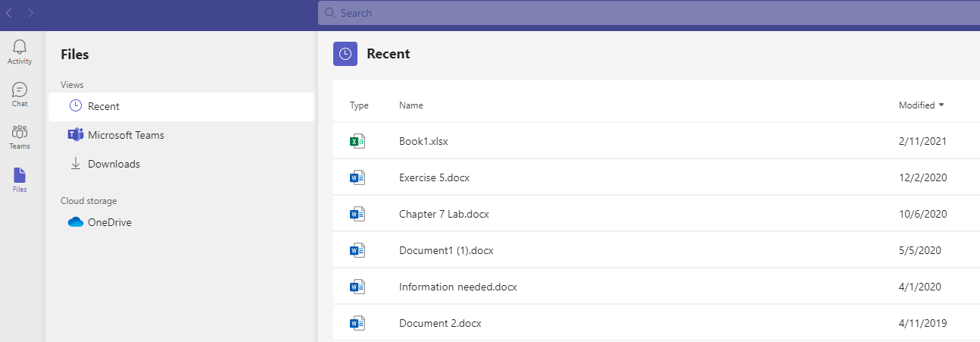Sort by the Type column header
980x342 pixels.
359,105
